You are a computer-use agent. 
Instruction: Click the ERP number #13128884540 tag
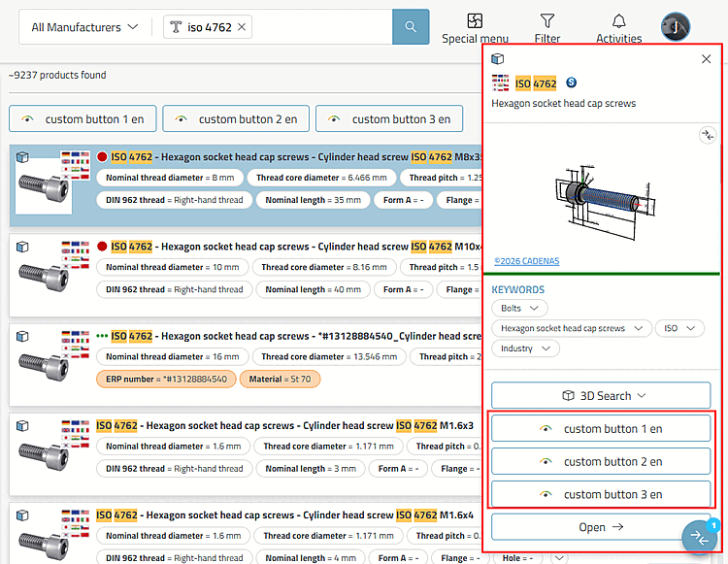(x=166, y=379)
